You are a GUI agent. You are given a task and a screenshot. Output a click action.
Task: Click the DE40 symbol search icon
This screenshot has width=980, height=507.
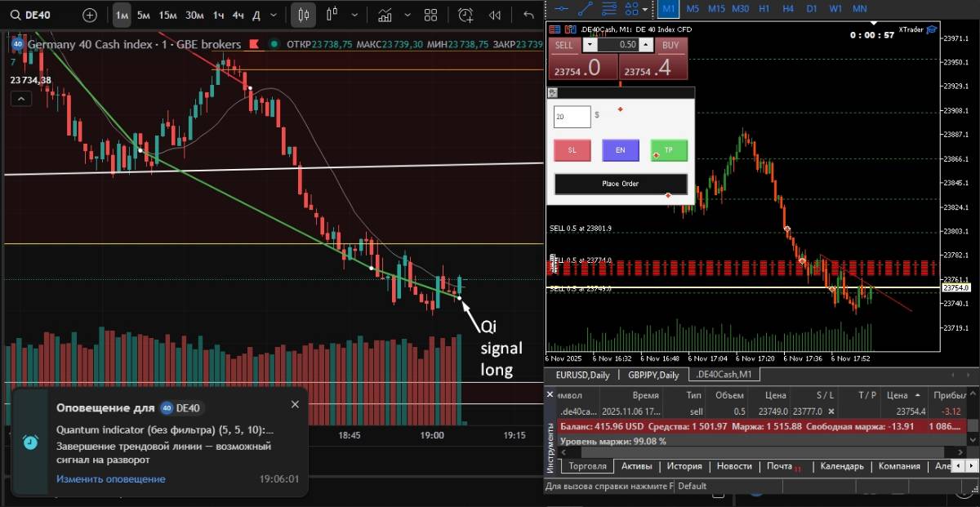pos(15,15)
